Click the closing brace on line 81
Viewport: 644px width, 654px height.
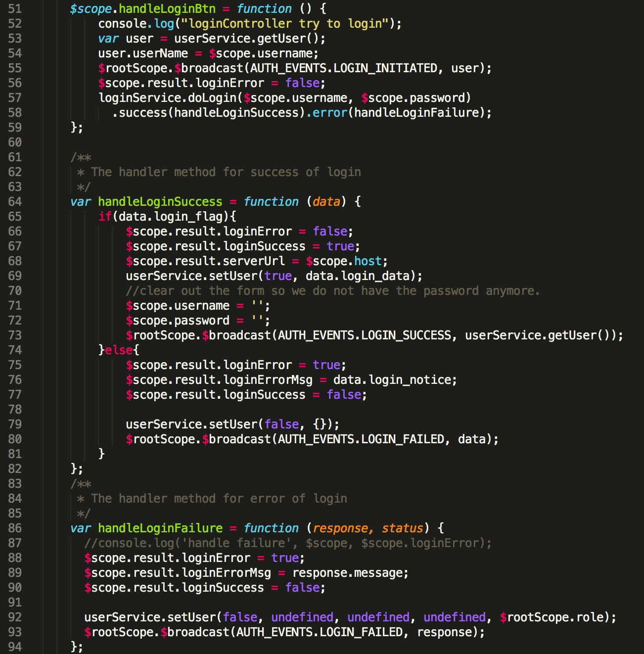[x=101, y=453]
